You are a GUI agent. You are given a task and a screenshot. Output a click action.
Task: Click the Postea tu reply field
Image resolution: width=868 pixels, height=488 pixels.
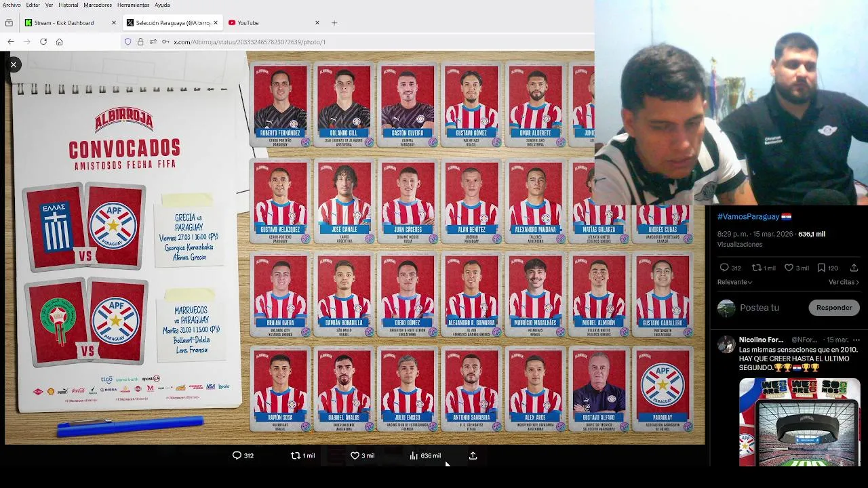pyautogui.click(x=759, y=308)
